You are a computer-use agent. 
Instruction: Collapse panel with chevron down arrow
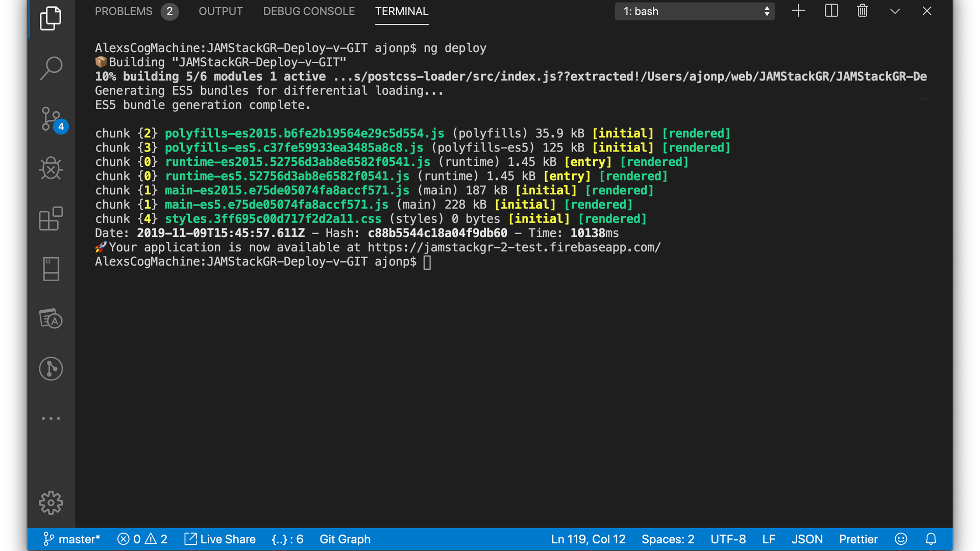(895, 11)
